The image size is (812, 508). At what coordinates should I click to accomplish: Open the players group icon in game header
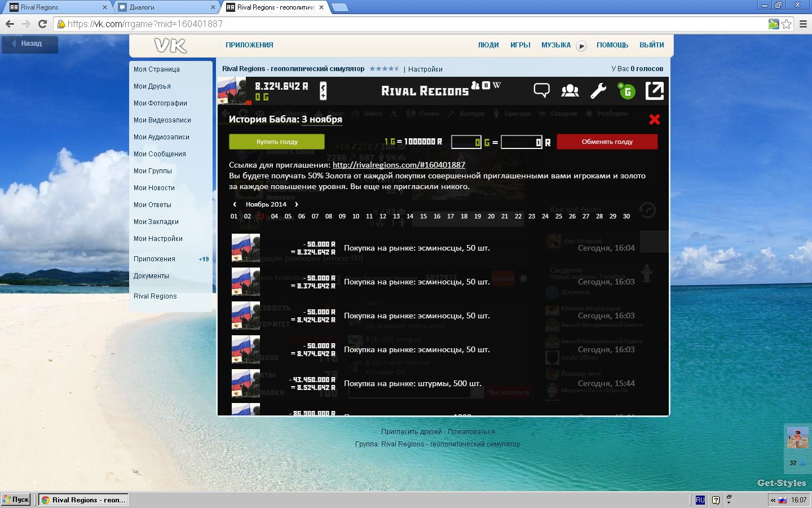(x=570, y=90)
